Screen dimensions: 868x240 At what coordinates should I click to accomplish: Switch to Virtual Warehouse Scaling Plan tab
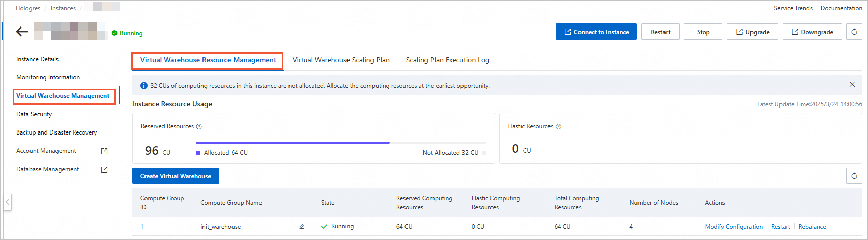[x=341, y=60]
